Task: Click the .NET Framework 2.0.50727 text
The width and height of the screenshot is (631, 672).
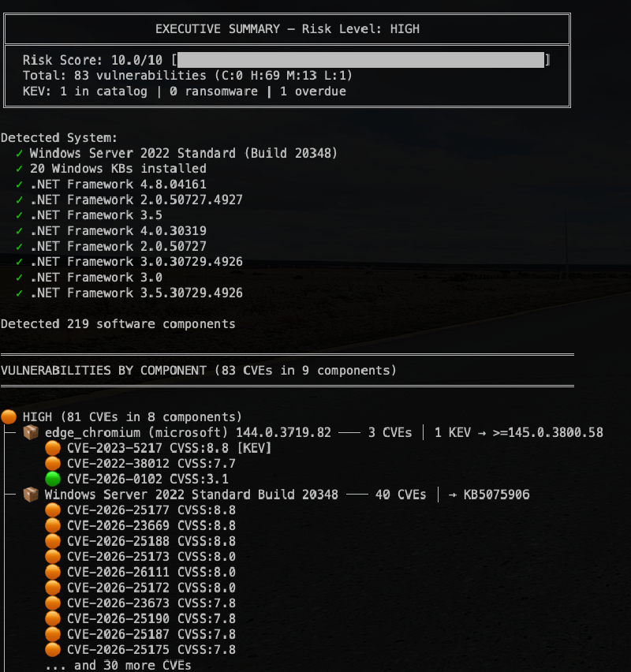Action: tap(118, 246)
